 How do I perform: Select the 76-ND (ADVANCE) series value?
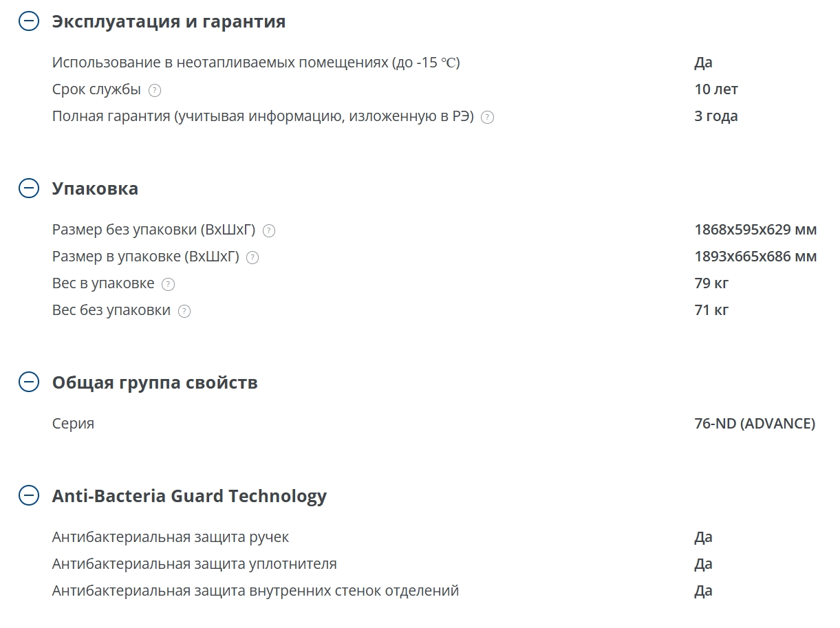[755, 423]
